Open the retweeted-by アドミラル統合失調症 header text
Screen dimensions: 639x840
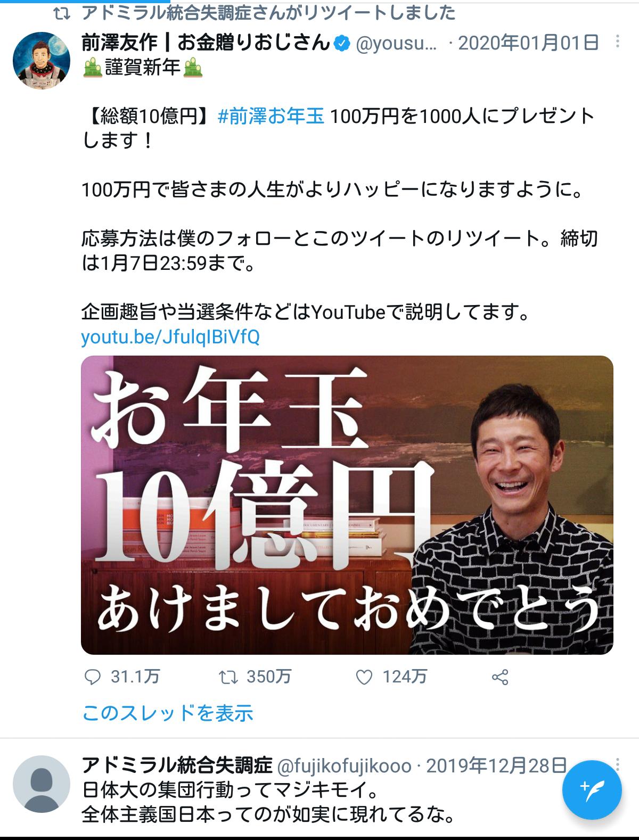pyautogui.click(x=268, y=13)
